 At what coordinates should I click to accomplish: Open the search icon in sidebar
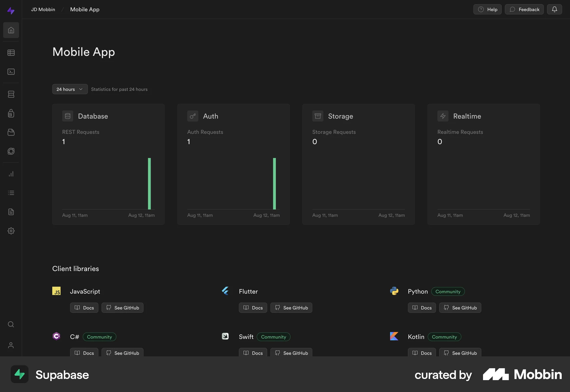coord(11,324)
